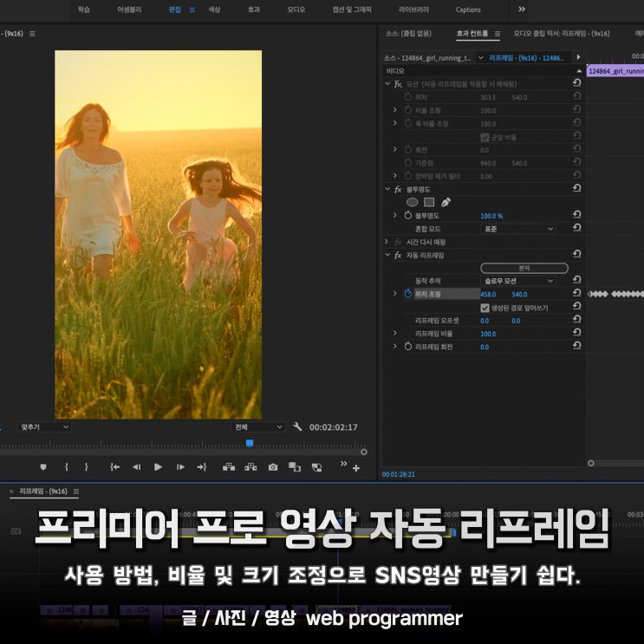This screenshot has height=644, width=644.
Task: Toggle the 불투명도 animation stopwatch
Action: click(x=408, y=215)
